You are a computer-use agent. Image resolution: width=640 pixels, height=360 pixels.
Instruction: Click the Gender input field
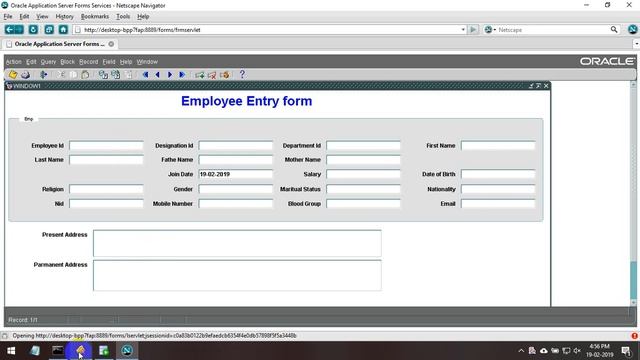click(x=236, y=189)
